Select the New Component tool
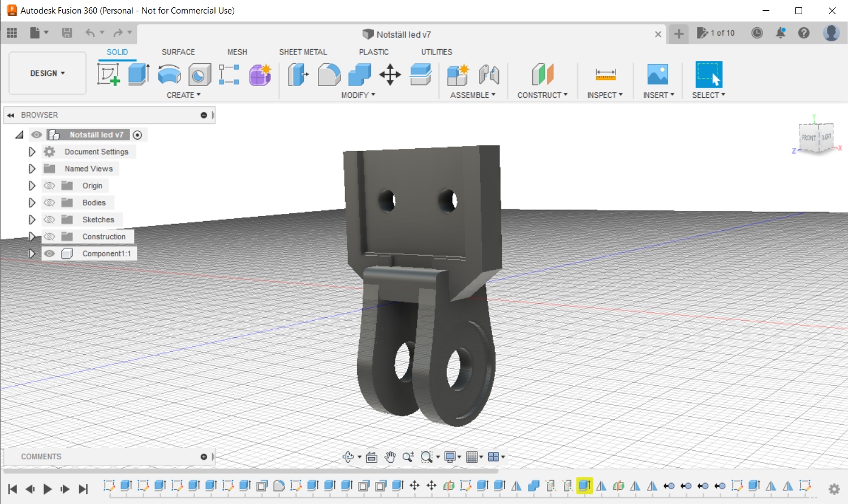This screenshot has width=848, height=504. click(458, 74)
